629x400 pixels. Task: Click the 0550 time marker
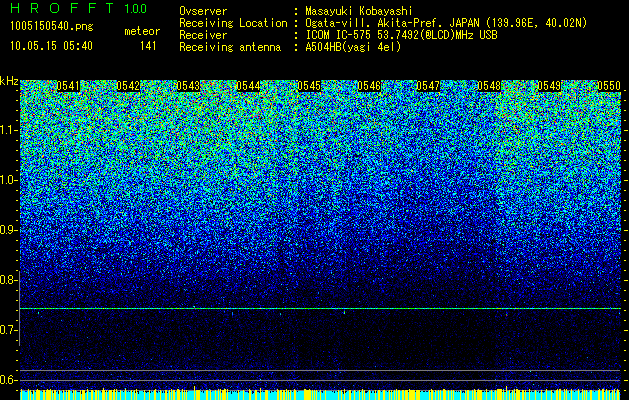pos(609,86)
